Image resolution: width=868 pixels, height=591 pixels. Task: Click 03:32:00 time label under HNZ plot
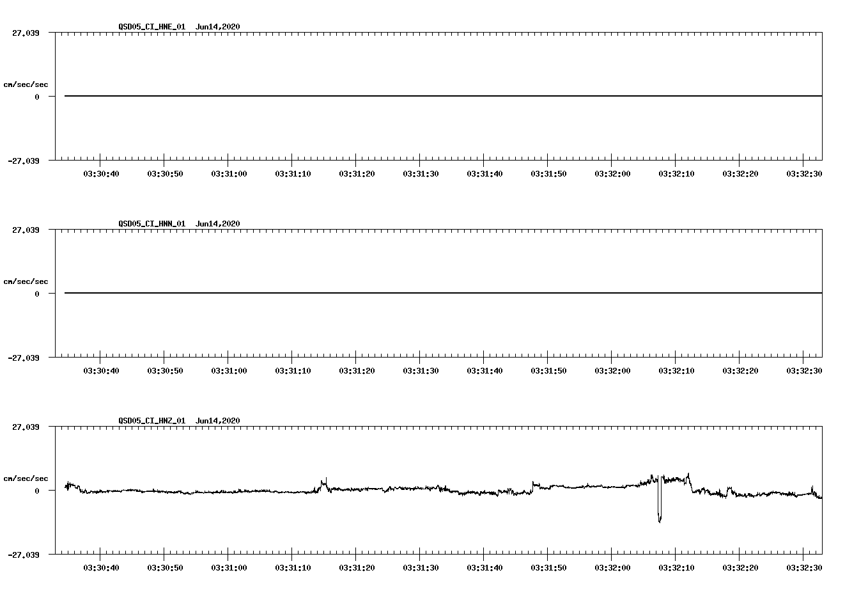612,567
